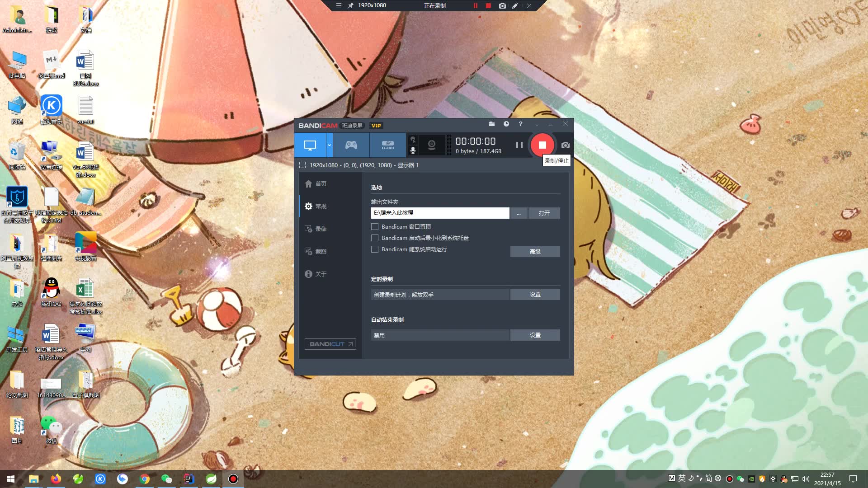Open the top recording bar hamburger menu

[x=339, y=5]
